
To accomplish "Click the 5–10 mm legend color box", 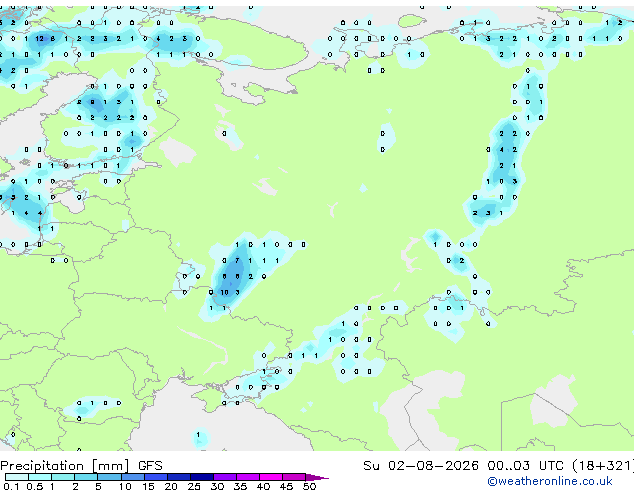I will [x=110, y=477].
